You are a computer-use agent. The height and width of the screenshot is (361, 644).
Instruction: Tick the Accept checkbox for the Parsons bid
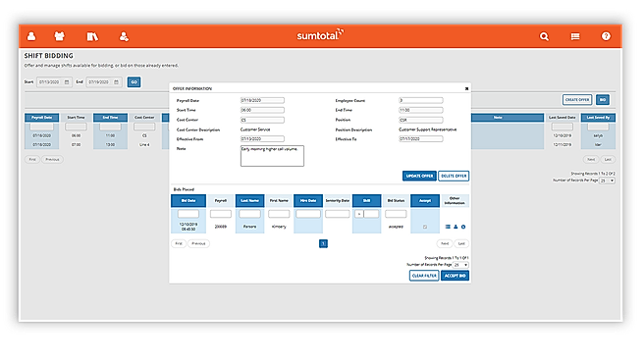click(425, 227)
